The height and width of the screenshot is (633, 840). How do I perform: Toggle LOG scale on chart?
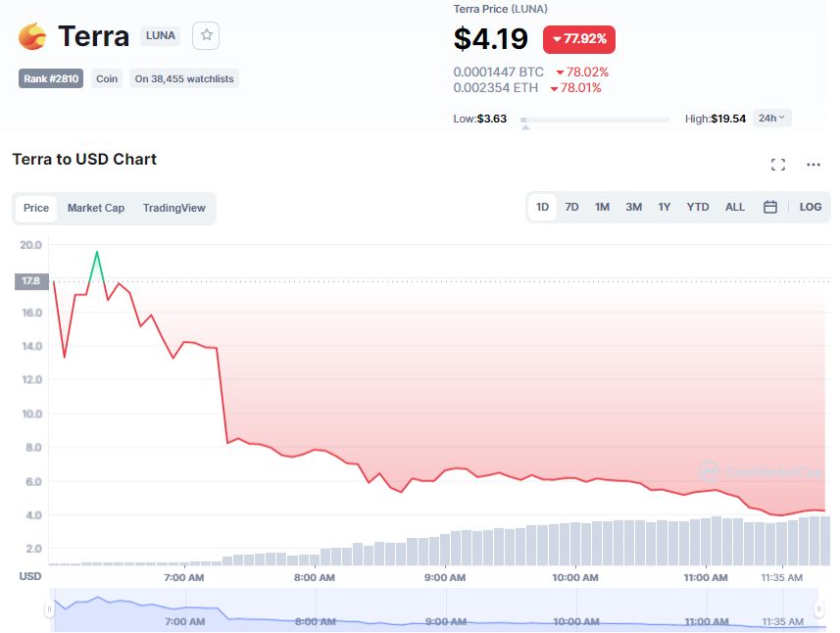point(811,207)
